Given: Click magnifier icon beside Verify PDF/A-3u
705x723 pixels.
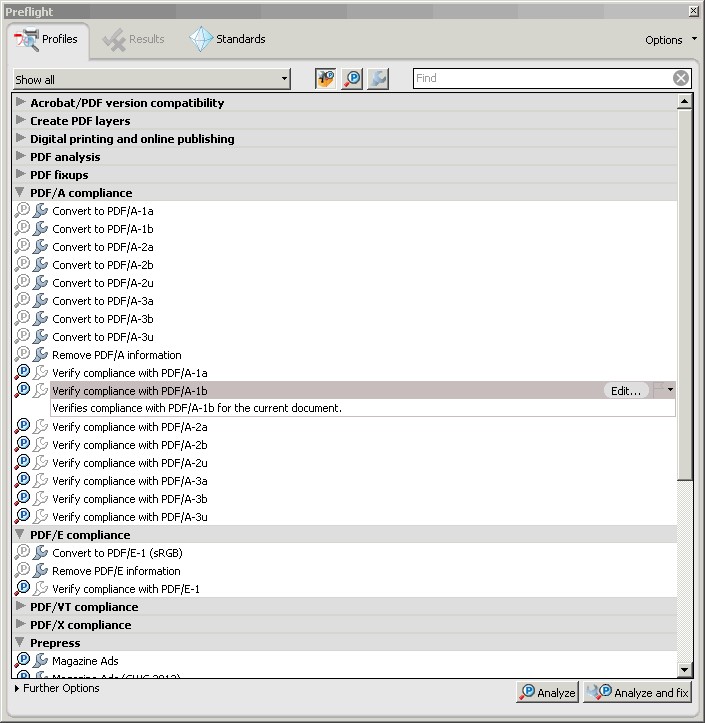Looking at the screenshot, I should click(x=22, y=516).
